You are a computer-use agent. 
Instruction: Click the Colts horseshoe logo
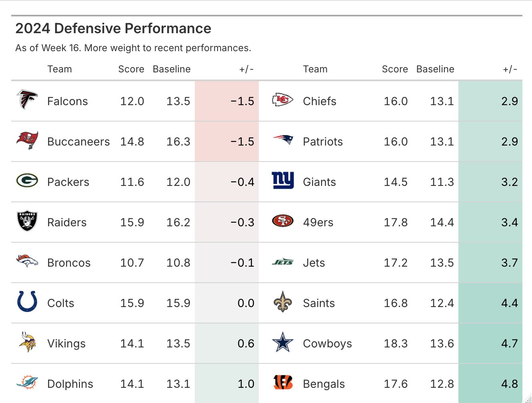[x=27, y=301]
